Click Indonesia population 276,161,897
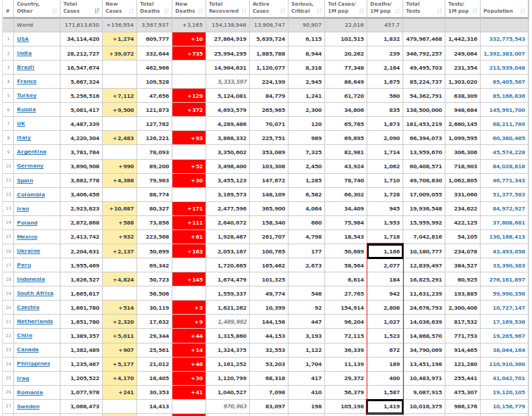The height and width of the screenshot is (416, 532). [x=507, y=280]
